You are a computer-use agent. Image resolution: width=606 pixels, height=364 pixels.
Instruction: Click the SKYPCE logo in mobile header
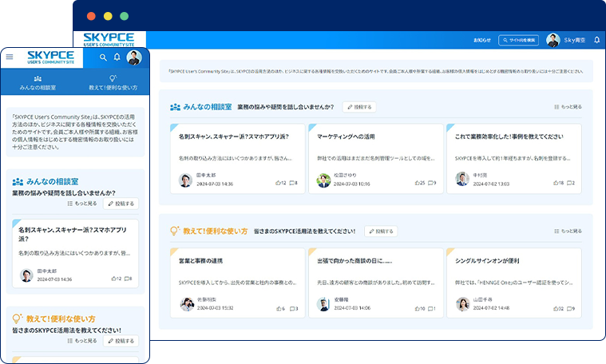click(50, 57)
